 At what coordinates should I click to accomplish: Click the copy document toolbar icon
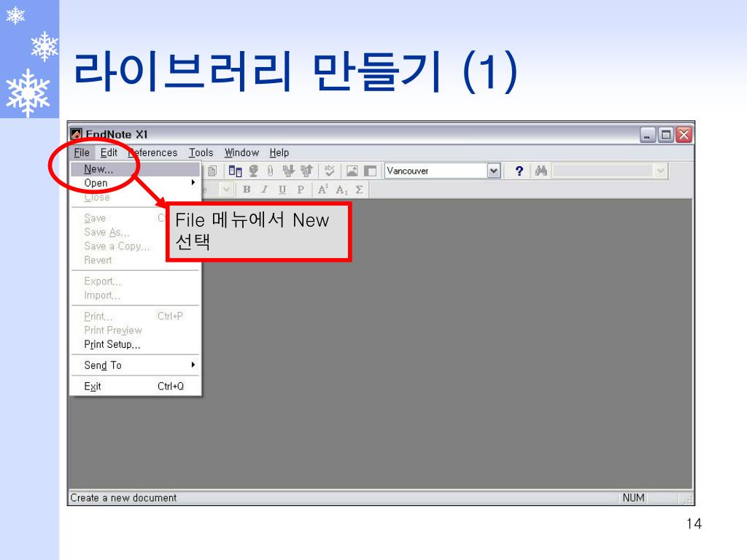212,171
